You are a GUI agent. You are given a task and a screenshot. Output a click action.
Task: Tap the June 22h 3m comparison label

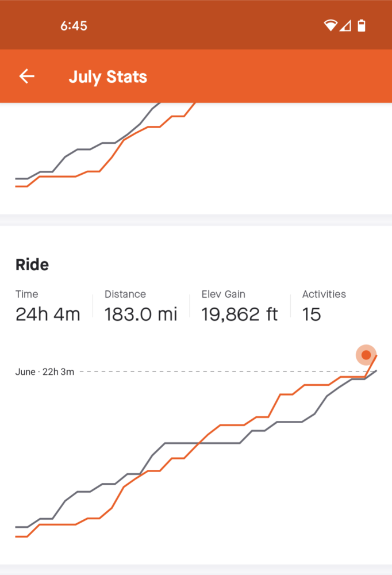click(x=45, y=372)
